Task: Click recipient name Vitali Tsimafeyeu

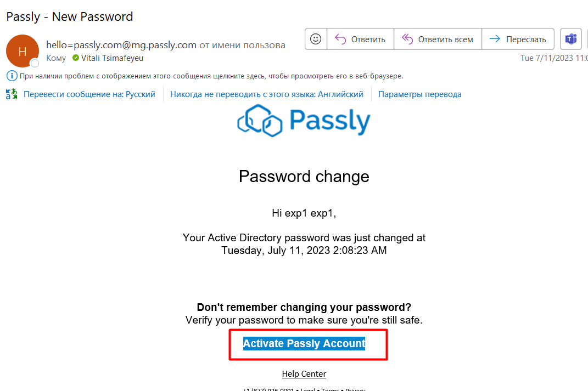Action: tap(112, 58)
